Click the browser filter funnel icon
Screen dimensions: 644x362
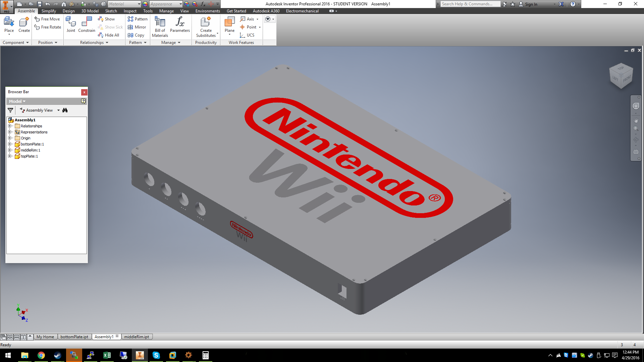[x=10, y=110]
